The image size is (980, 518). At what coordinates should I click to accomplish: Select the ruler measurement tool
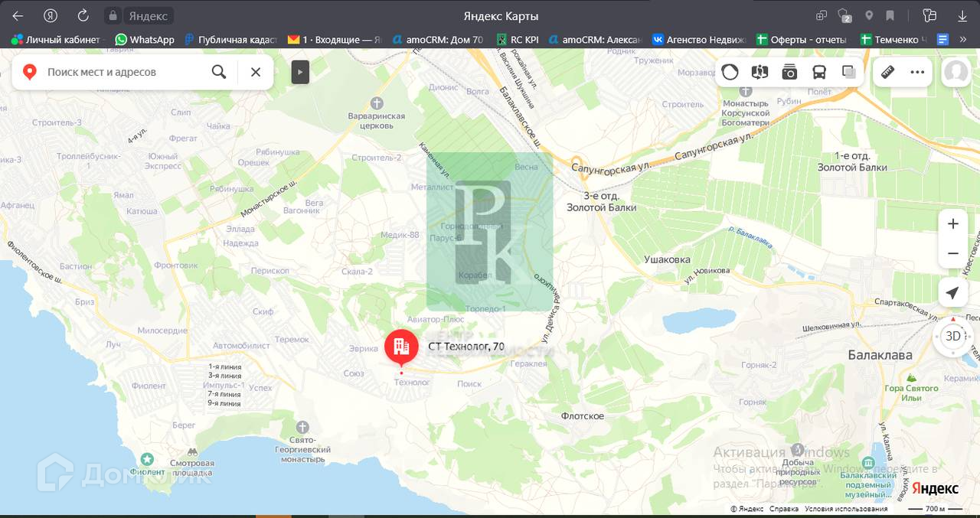pos(888,72)
